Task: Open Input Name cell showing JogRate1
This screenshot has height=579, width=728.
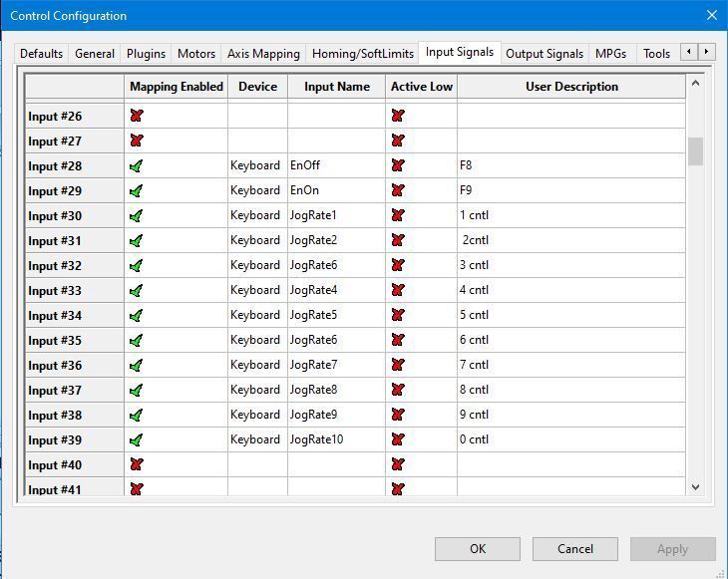Action: [x=337, y=215]
